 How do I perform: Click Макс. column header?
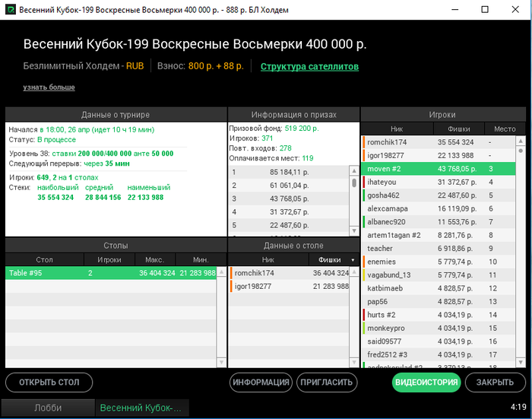155,260
